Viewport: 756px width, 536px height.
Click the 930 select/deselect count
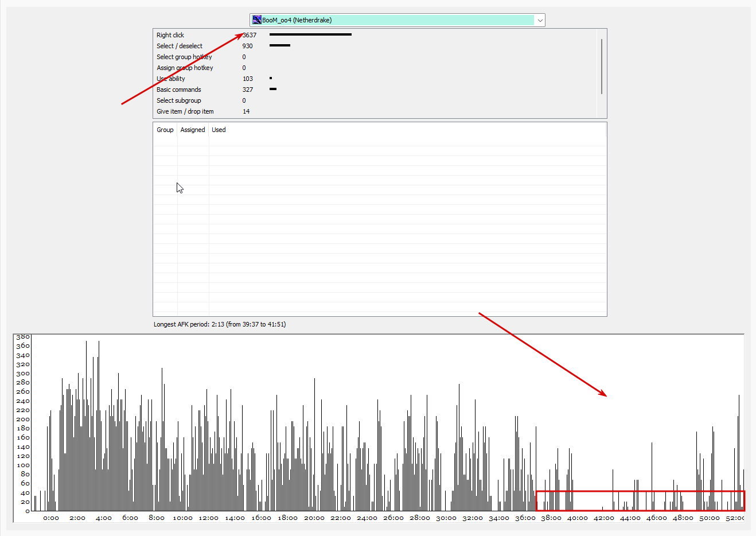pyautogui.click(x=247, y=46)
